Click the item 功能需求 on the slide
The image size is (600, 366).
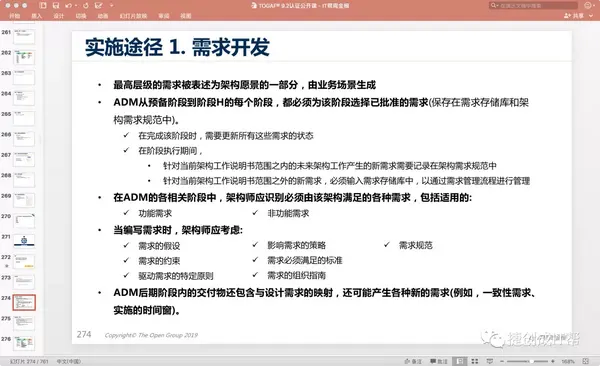pyautogui.click(x=155, y=214)
